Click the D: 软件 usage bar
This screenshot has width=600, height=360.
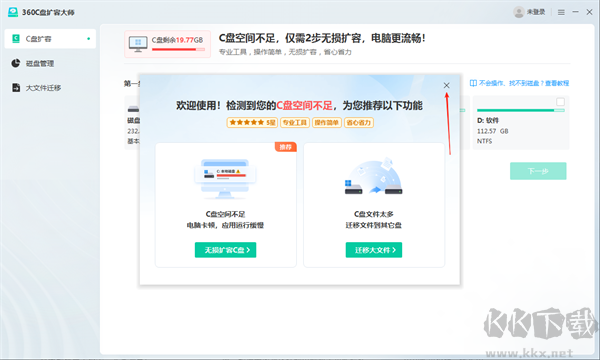tap(521, 110)
